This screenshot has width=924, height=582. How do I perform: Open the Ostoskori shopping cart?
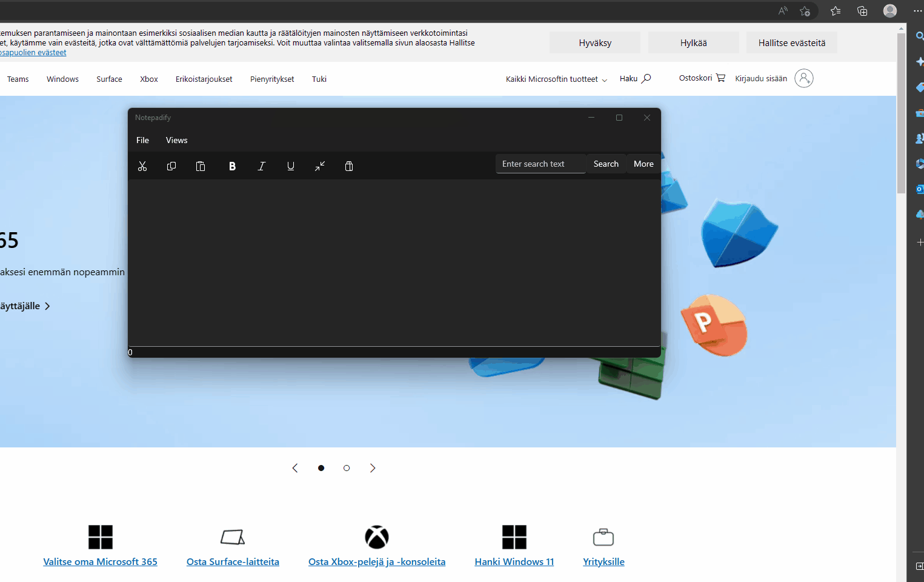pyautogui.click(x=702, y=78)
